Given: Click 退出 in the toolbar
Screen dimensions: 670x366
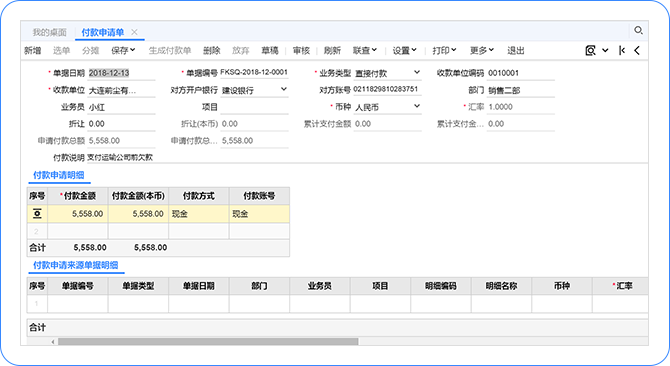Looking at the screenshot, I should coord(516,51).
